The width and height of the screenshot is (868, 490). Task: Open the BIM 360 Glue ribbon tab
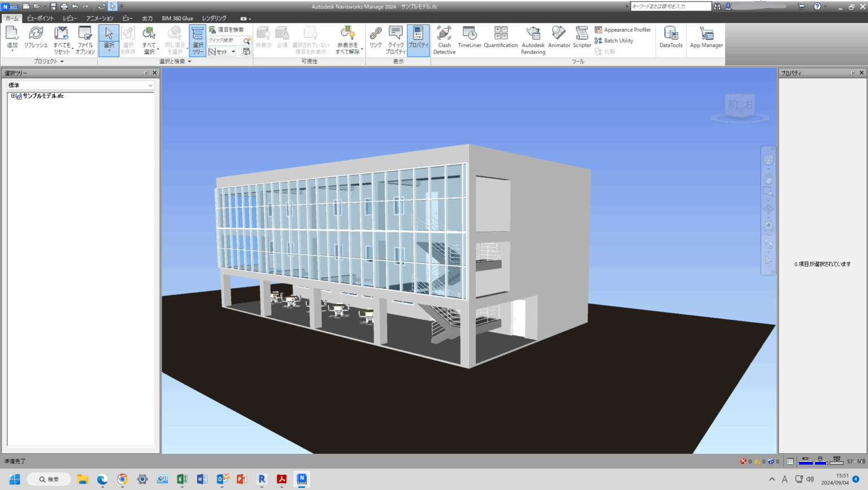(177, 18)
